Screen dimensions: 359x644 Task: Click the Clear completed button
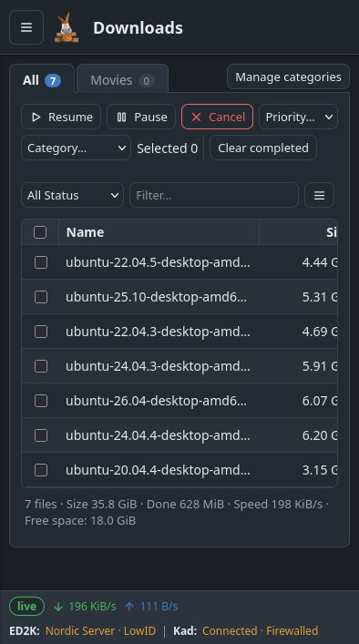(x=263, y=148)
